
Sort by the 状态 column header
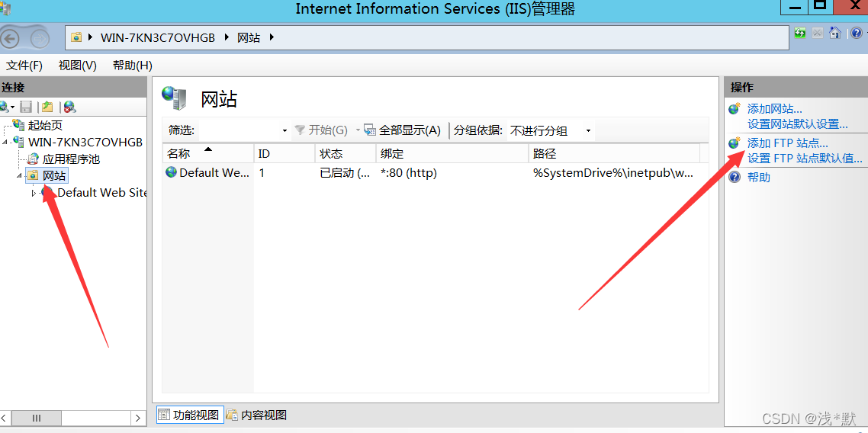tap(346, 153)
